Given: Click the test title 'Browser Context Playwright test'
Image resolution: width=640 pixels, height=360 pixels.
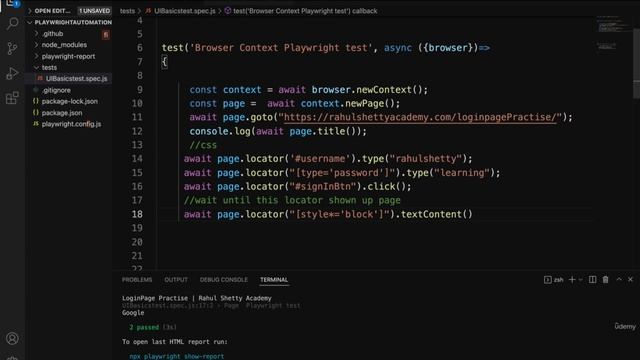Looking at the screenshot, I should [281, 48].
